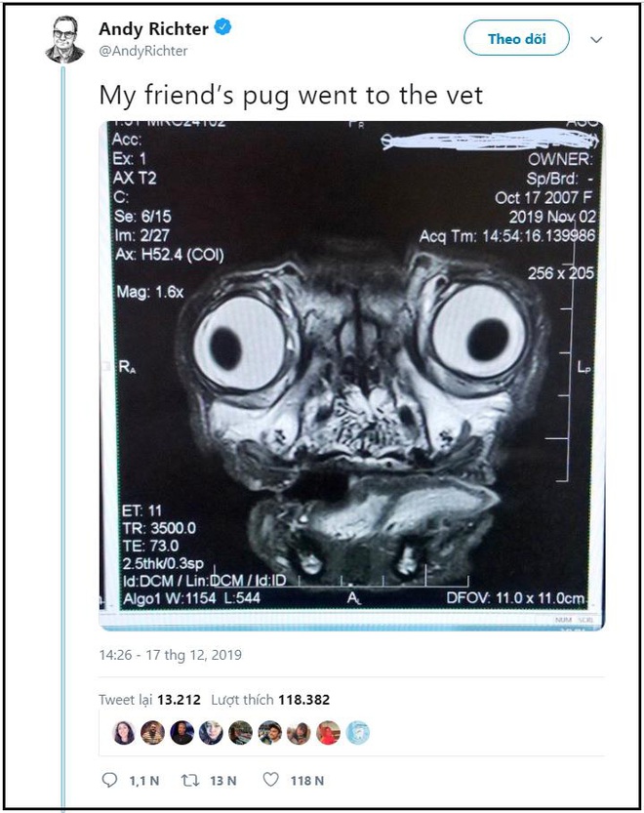644x813 pixels.
Task: Open the pug MRI scan image
Action: coord(351,376)
